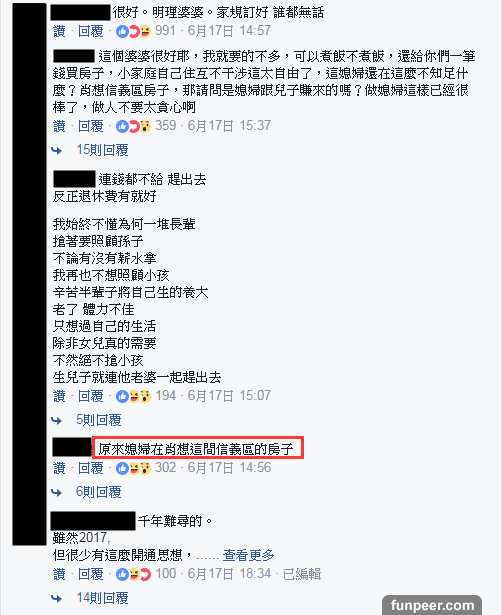
Task: Like the comment posted at 14:57
Action: (x=59, y=31)
